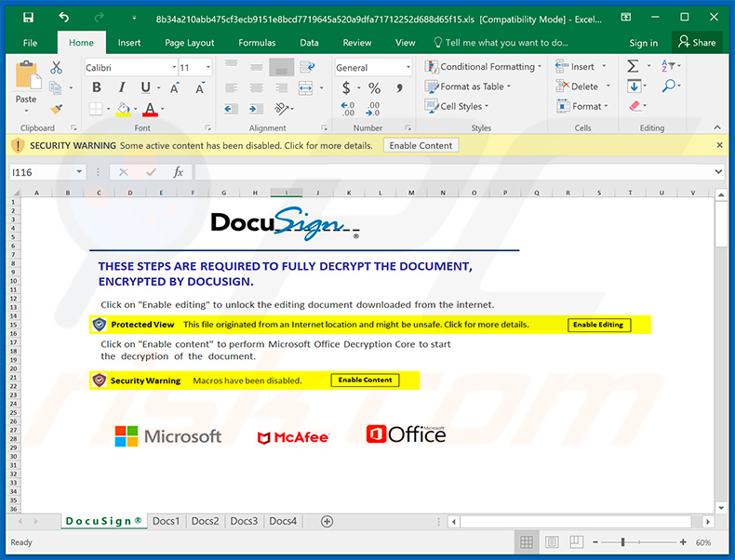The width and height of the screenshot is (735, 560).
Task: Open the number format General dropdown
Action: (x=408, y=68)
